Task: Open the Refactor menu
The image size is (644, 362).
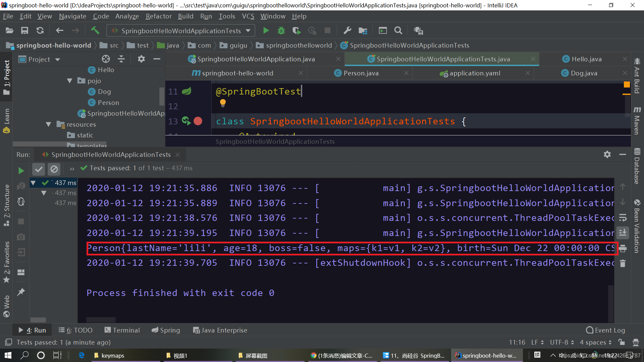Action: [158, 16]
